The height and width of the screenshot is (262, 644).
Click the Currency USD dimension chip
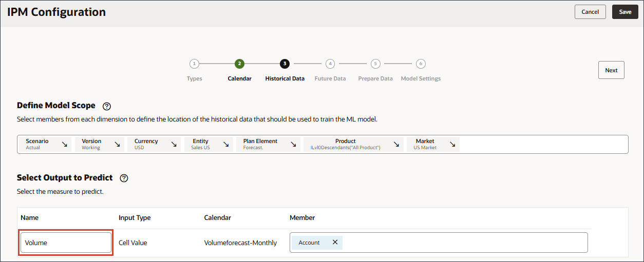click(155, 144)
